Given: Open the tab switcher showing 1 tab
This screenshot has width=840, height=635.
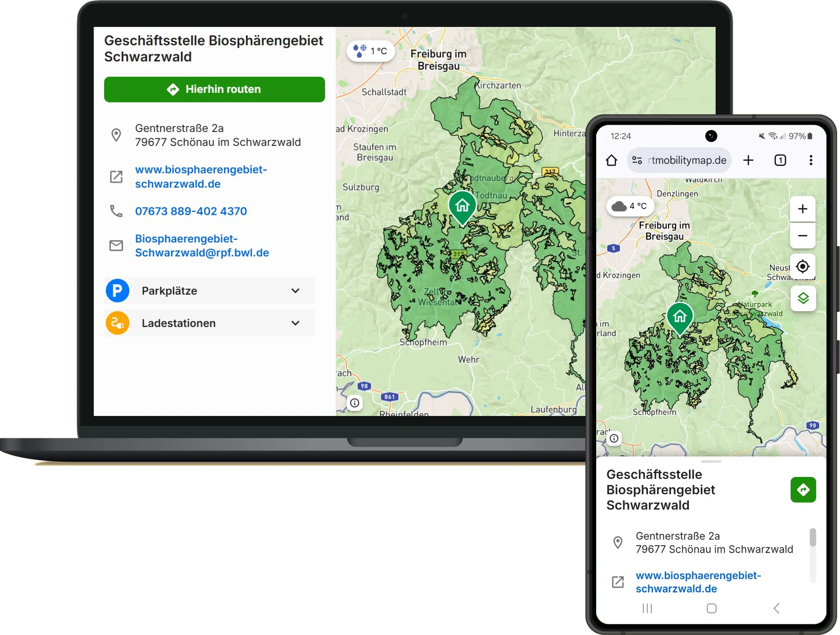Looking at the screenshot, I should point(780,160).
